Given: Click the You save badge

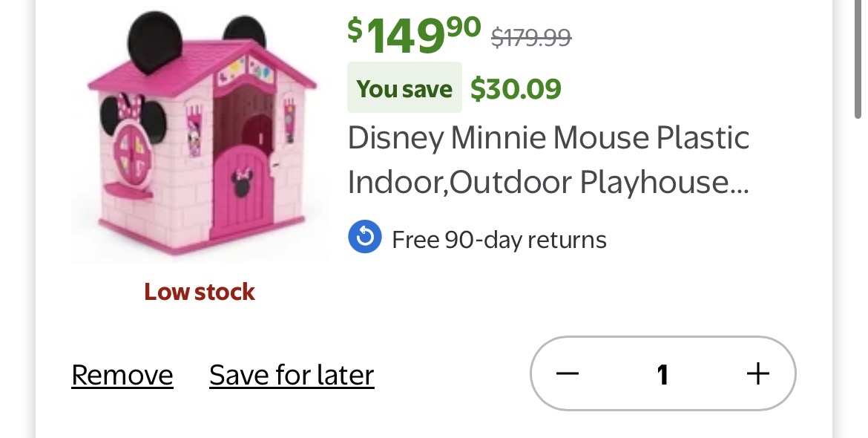Looking at the screenshot, I should (x=404, y=89).
